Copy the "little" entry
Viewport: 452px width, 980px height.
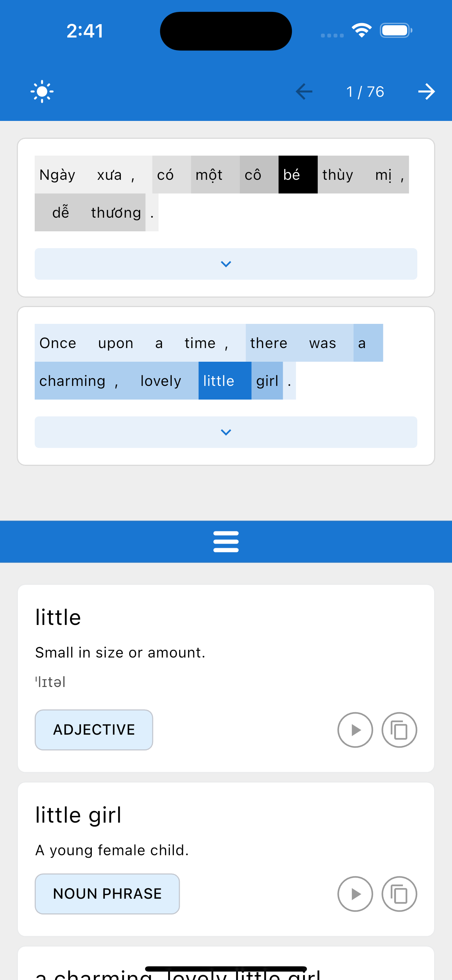tap(399, 730)
